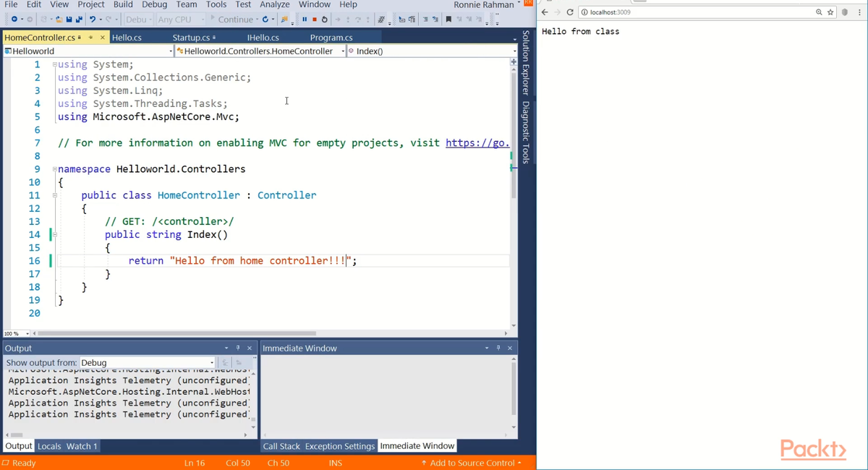
Task: Collapse the using directives outline block
Action: click(55, 64)
